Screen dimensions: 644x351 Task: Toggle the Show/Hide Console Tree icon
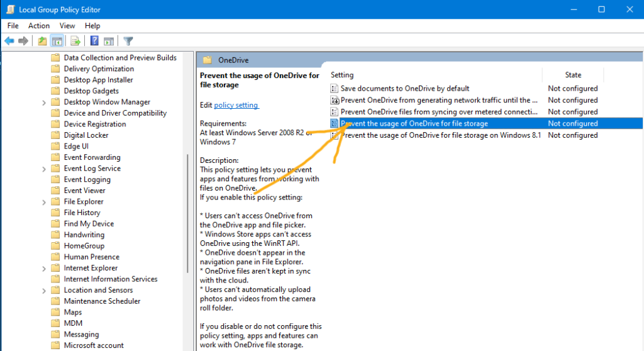(x=57, y=41)
